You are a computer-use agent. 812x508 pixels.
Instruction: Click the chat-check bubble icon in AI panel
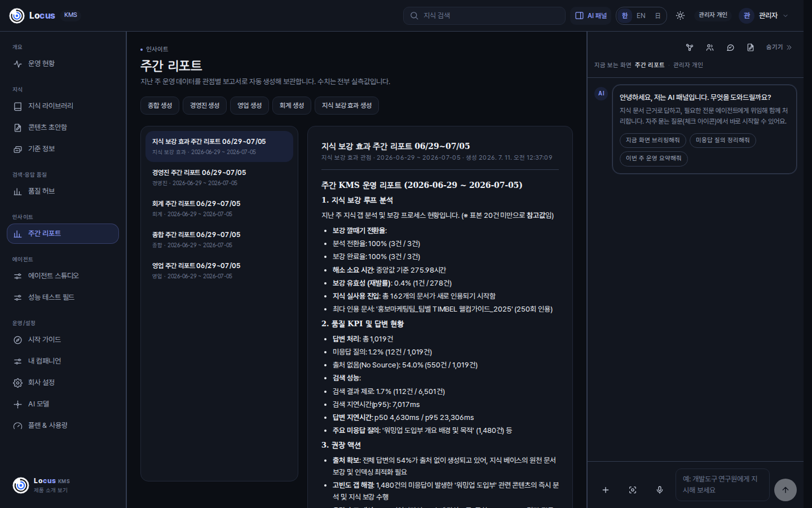[730, 47]
